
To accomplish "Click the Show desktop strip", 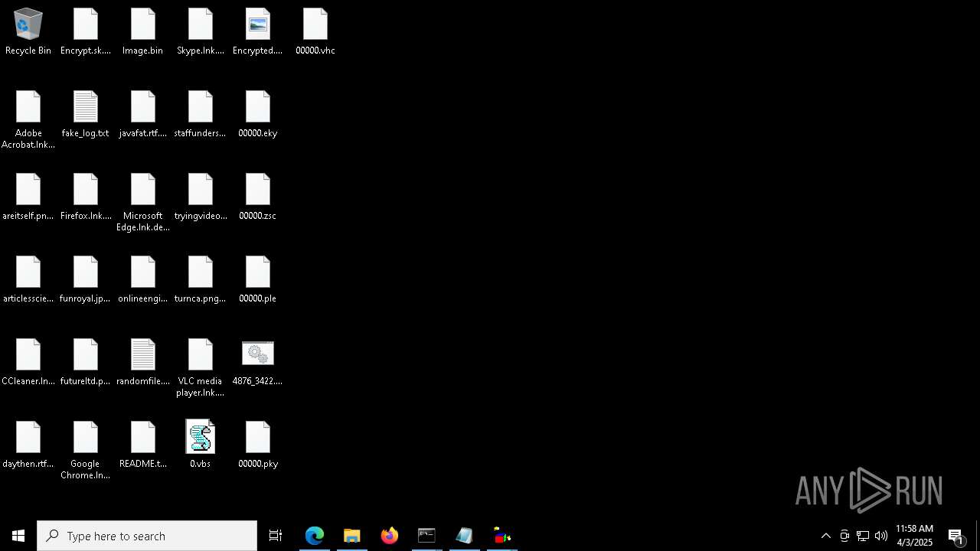I will (x=978, y=536).
